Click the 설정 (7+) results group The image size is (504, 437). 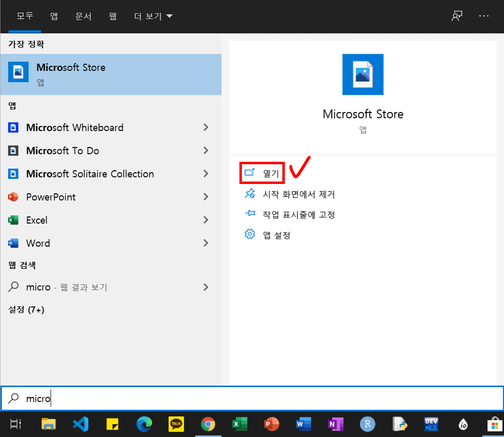26,310
